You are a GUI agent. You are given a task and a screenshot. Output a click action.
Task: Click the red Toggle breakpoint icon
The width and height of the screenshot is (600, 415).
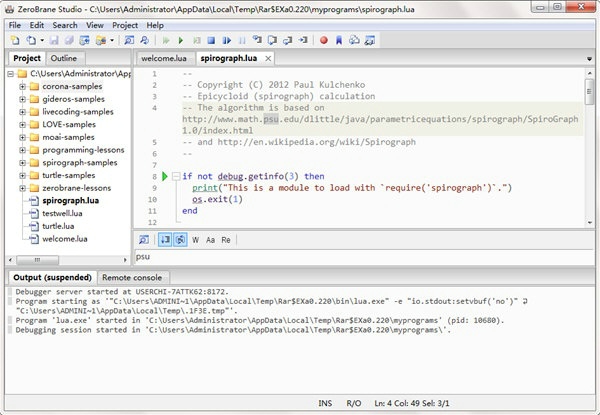pyautogui.click(x=323, y=41)
